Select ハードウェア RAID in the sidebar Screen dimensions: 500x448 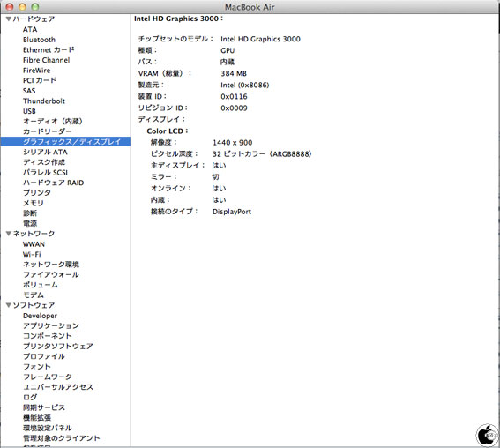(x=53, y=183)
